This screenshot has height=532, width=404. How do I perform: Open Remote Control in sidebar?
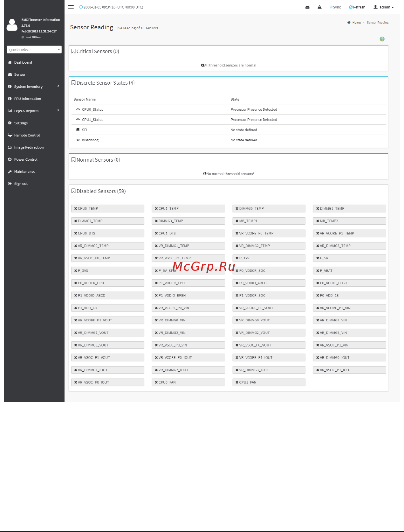point(27,135)
